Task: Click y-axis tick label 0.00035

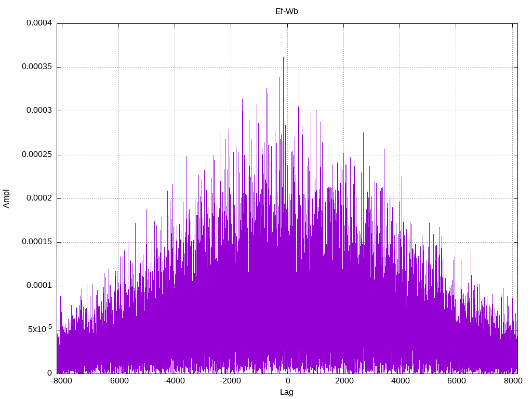Action: click(37, 67)
